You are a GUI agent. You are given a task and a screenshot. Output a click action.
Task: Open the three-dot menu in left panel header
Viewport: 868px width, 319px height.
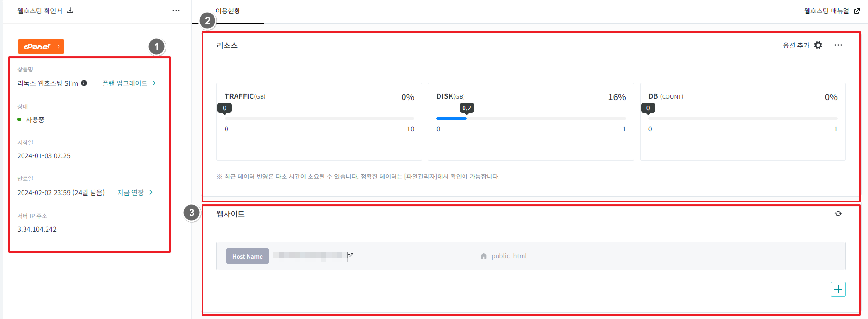176,10
